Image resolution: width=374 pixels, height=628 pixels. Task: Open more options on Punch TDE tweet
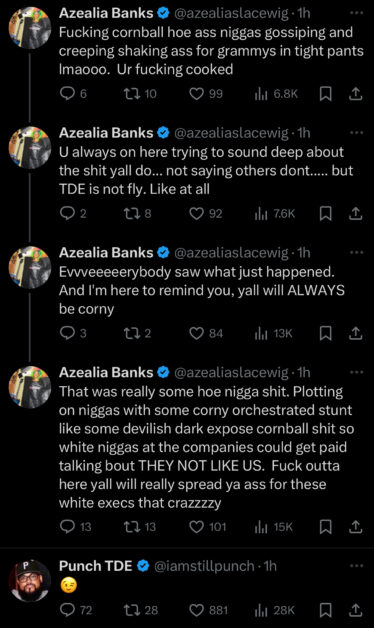click(356, 566)
